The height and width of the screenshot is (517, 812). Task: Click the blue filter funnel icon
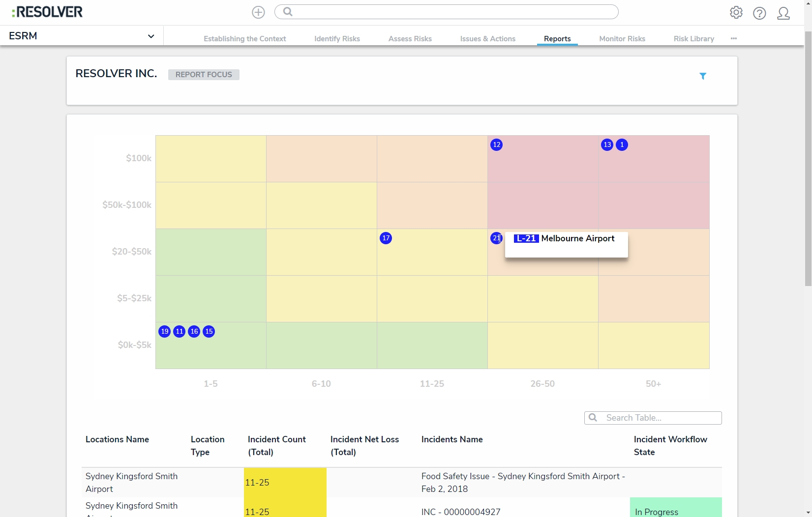tap(703, 76)
